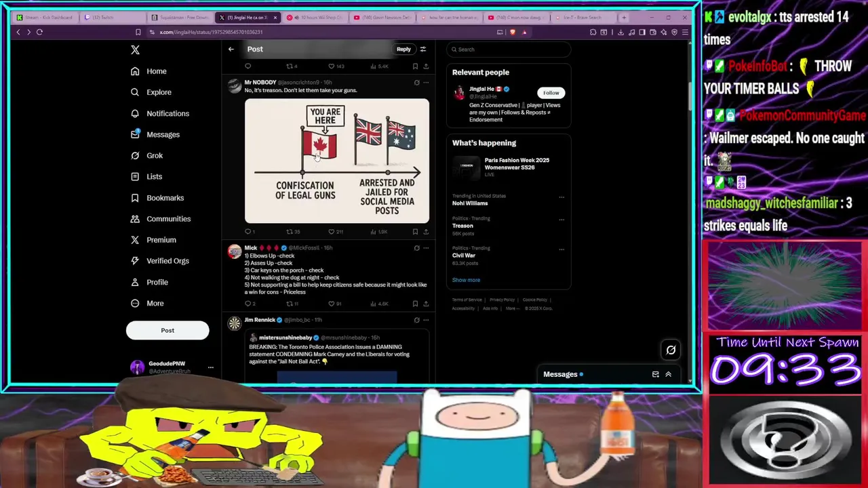Click the white Post button
The width and height of the screenshot is (868, 488).
click(167, 330)
